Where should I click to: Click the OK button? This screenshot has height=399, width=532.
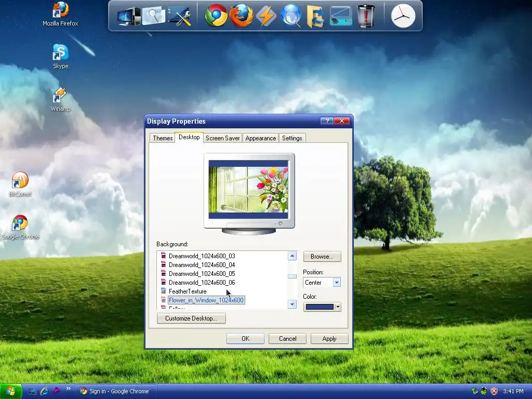(x=245, y=339)
